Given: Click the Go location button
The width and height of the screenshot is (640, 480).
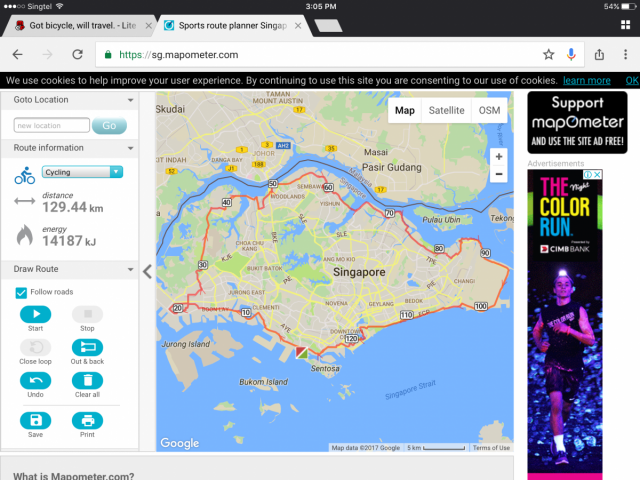Looking at the screenshot, I should click(109, 125).
